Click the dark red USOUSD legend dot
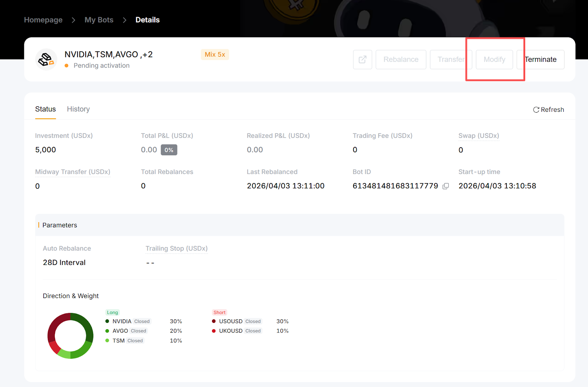The image size is (588, 387). pos(214,321)
